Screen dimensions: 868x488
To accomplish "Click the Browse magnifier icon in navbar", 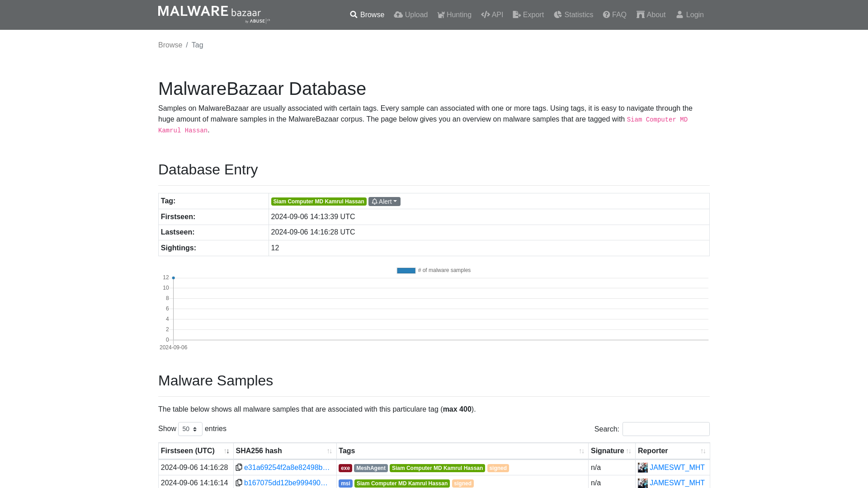I will [354, 15].
